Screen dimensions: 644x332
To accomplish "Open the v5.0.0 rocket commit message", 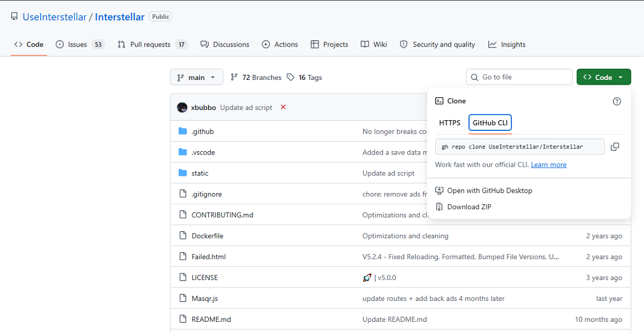I will click(x=379, y=278).
